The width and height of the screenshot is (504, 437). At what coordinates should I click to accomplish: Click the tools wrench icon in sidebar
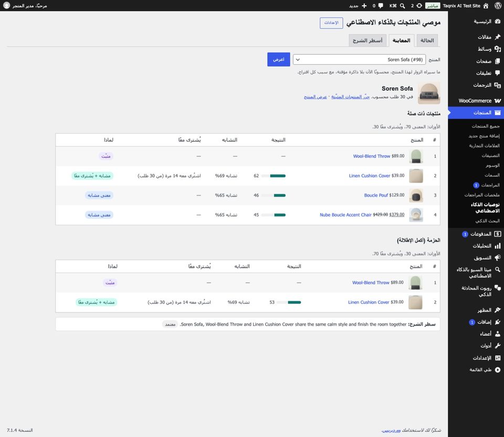pyautogui.click(x=498, y=346)
